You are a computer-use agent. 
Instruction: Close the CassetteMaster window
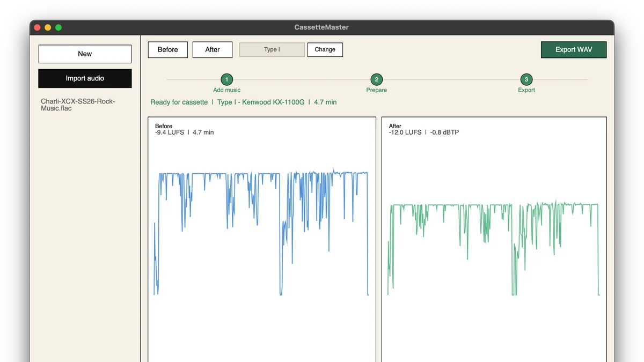coord(37,27)
